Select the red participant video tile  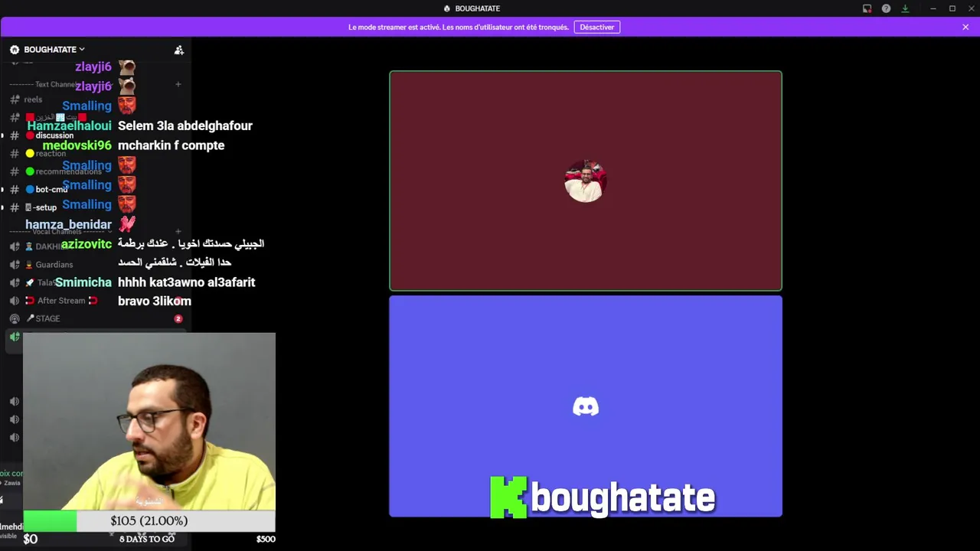[x=586, y=181]
